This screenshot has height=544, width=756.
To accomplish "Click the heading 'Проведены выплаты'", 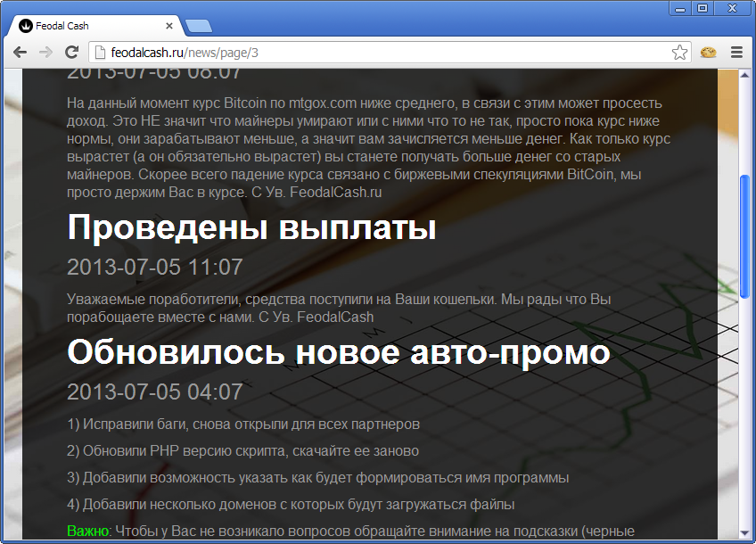I will [251, 227].
